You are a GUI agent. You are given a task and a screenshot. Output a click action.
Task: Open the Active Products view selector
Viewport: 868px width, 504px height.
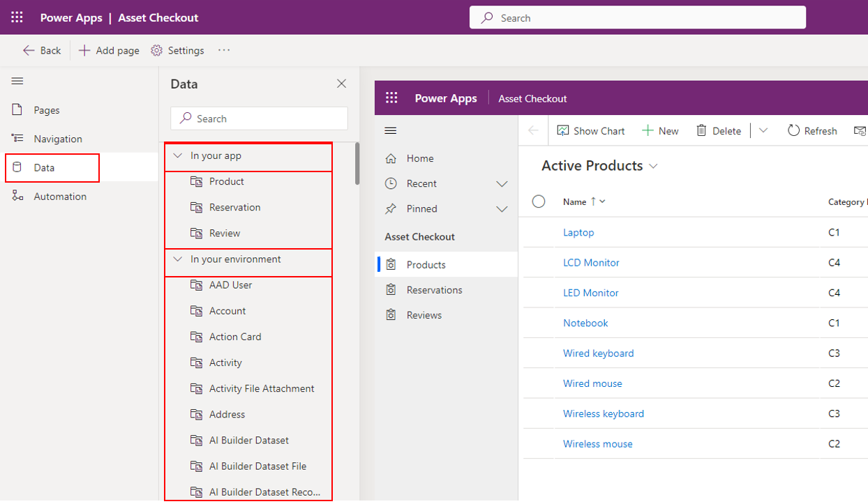coord(600,166)
